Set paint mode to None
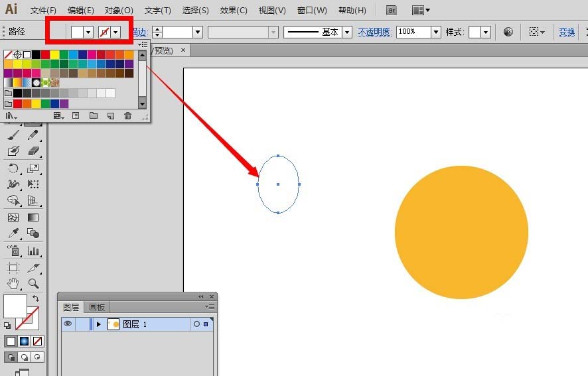Image resolution: width=588 pixels, height=376 pixels. click(x=37, y=341)
